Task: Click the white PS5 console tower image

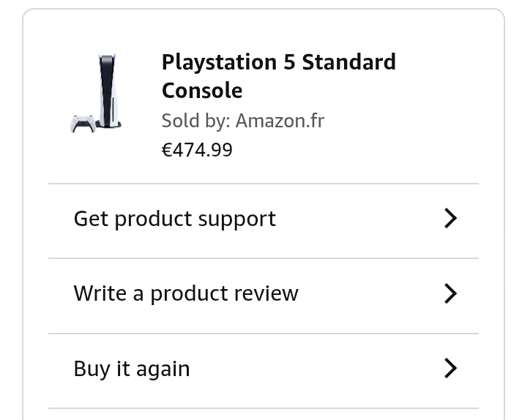Action: click(108, 90)
